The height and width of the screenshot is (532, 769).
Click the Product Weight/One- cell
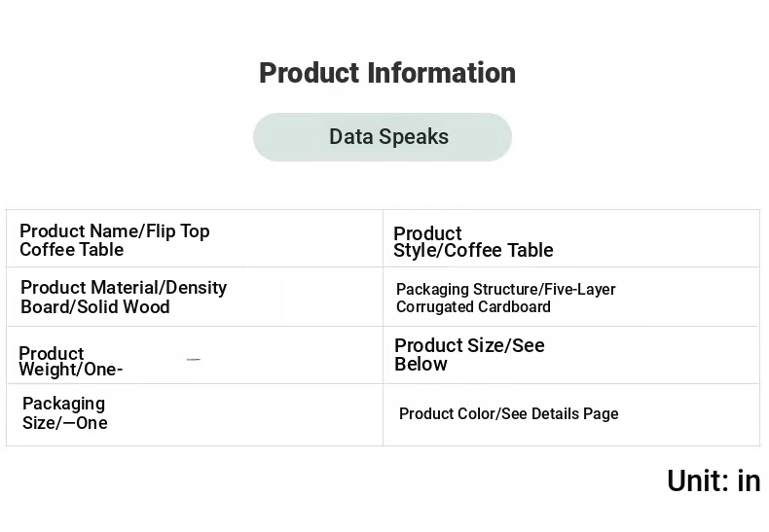[195, 355]
